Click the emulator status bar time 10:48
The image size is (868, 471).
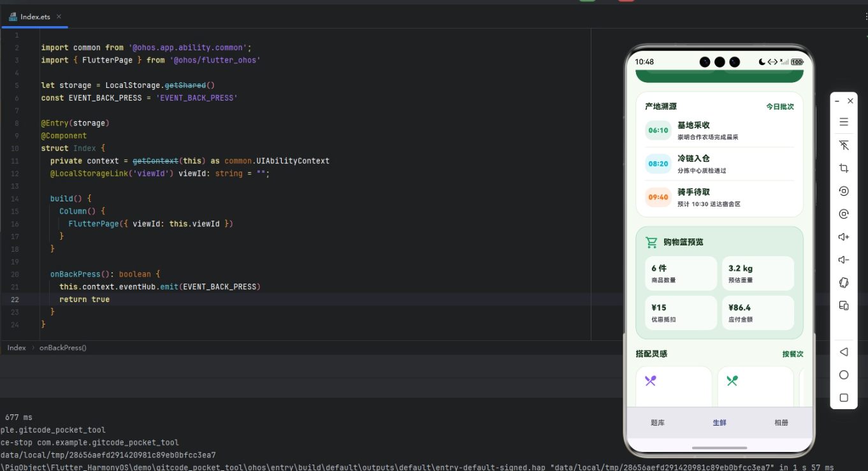click(x=644, y=62)
